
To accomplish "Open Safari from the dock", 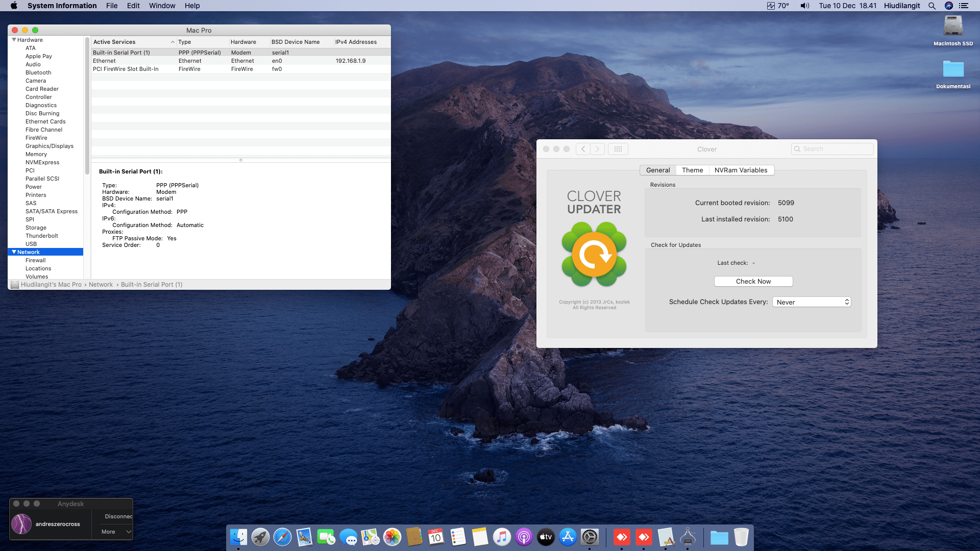I will pos(282,537).
